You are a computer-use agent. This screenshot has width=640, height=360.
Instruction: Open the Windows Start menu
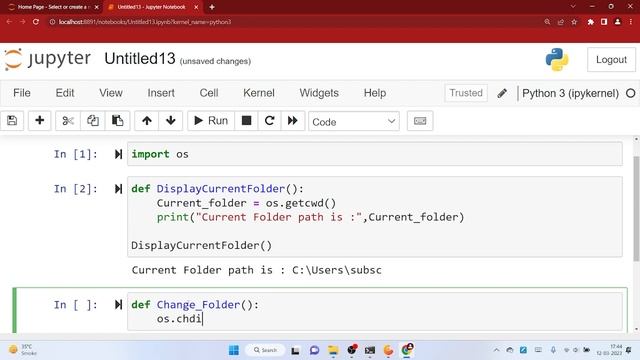234,350
